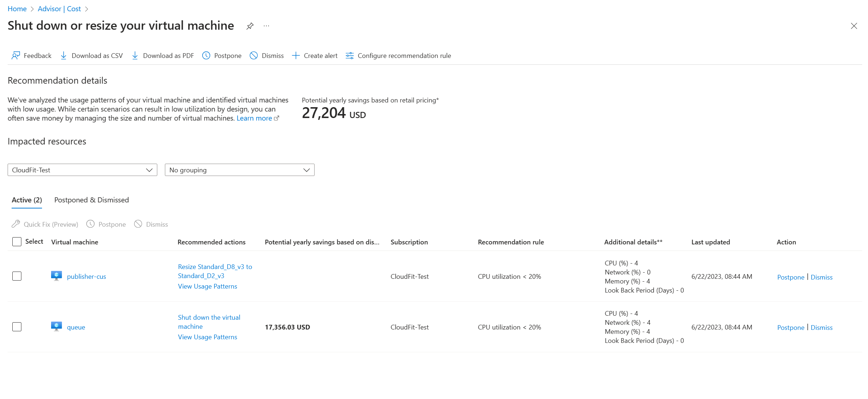Expand the CloudFit-Test subscription dropdown

click(x=82, y=170)
